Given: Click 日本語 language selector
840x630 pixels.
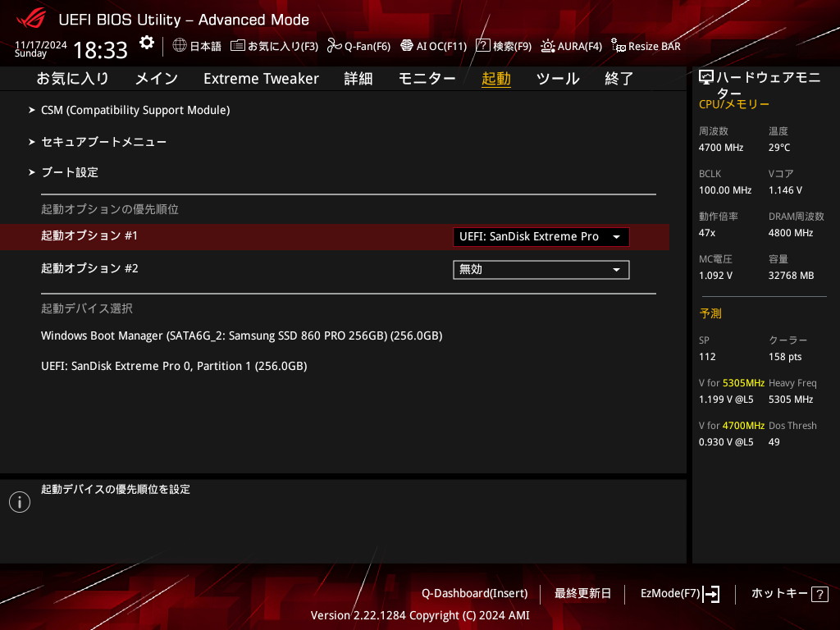Looking at the screenshot, I should [x=206, y=46].
